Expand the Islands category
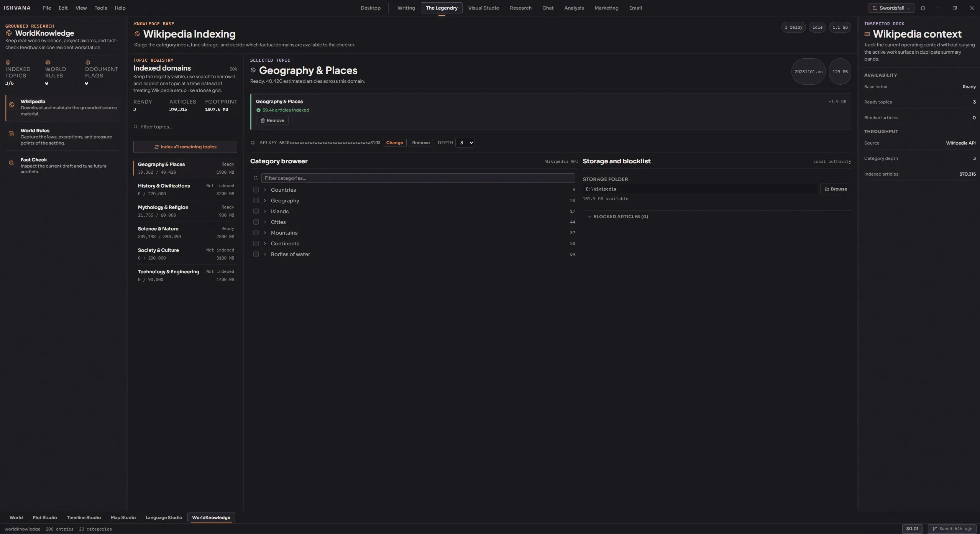 [x=265, y=211]
